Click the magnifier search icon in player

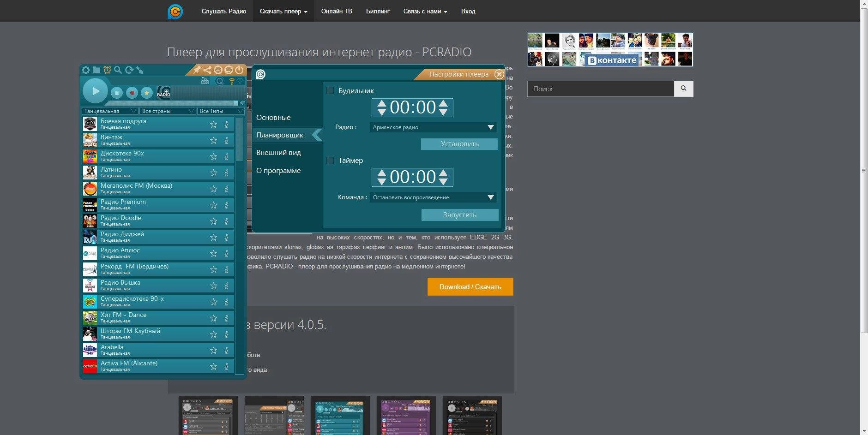[x=118, y=70]
